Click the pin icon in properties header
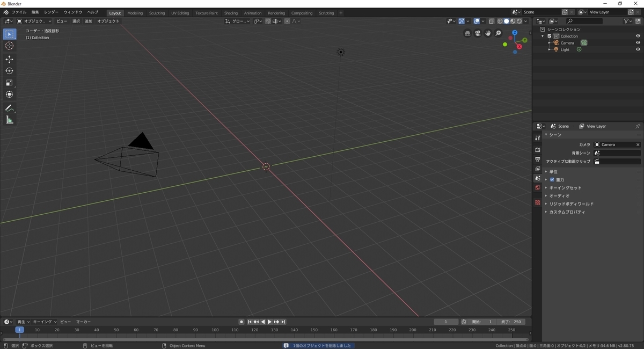Screen dimensions: 644x349 (x=638, y=126)
